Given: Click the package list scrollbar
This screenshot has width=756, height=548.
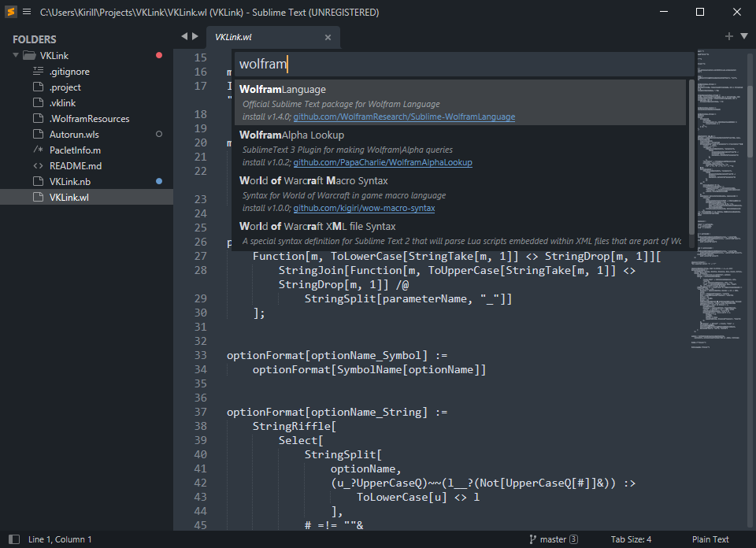Looking at the screenshot, I should pyautogui.click(x=691, y=157).
